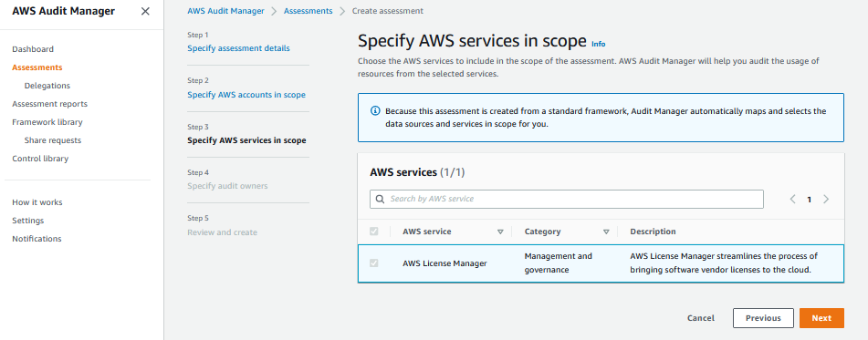Open Assessment reports in the sidebar
The image size is (868, 340).
click(50, 104)
